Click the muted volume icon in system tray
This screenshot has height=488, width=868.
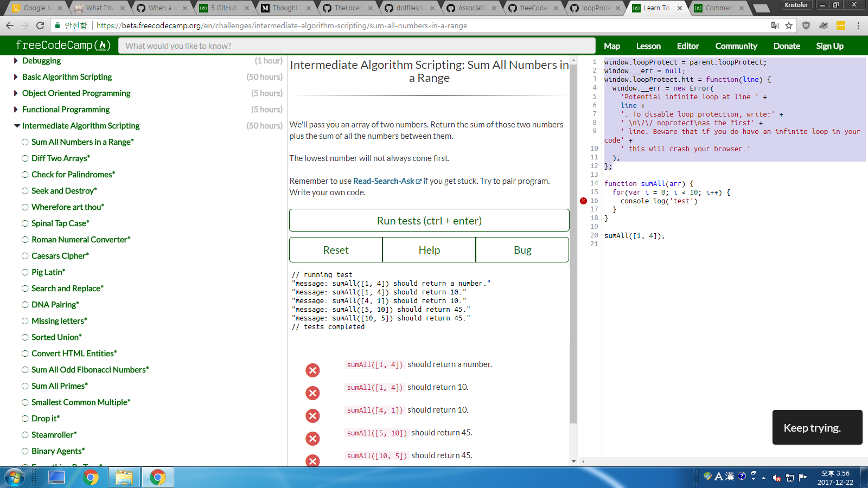(x=776, y=478)
